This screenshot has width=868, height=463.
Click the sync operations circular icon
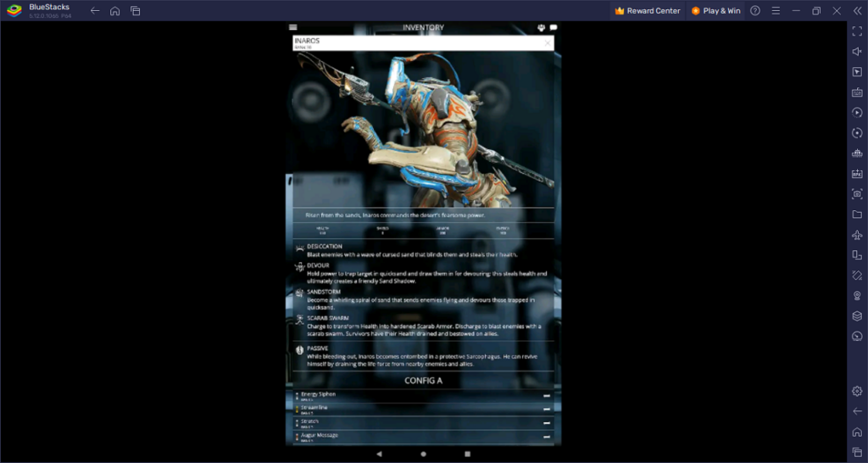857,133
